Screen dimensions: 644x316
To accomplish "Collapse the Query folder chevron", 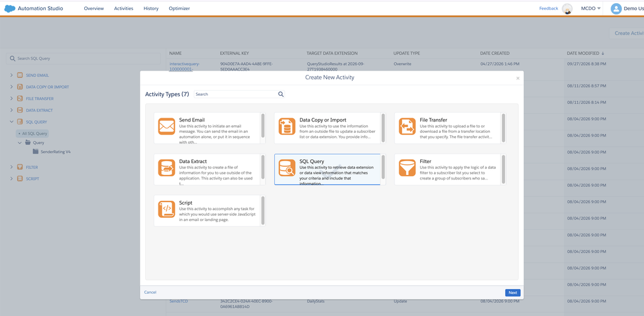I will (x=19, y=143).
